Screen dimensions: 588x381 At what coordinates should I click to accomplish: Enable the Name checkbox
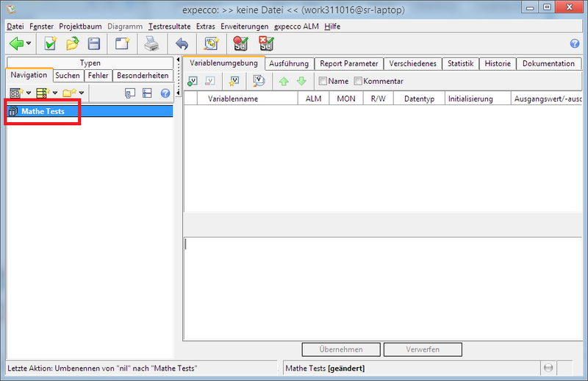(x=323, y=81)
